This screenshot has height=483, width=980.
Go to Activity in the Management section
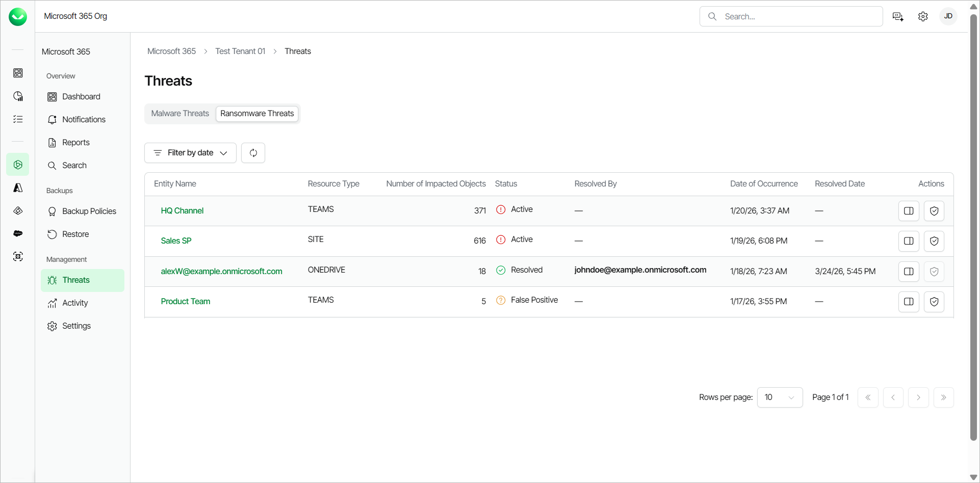click(x=75, y=303)
